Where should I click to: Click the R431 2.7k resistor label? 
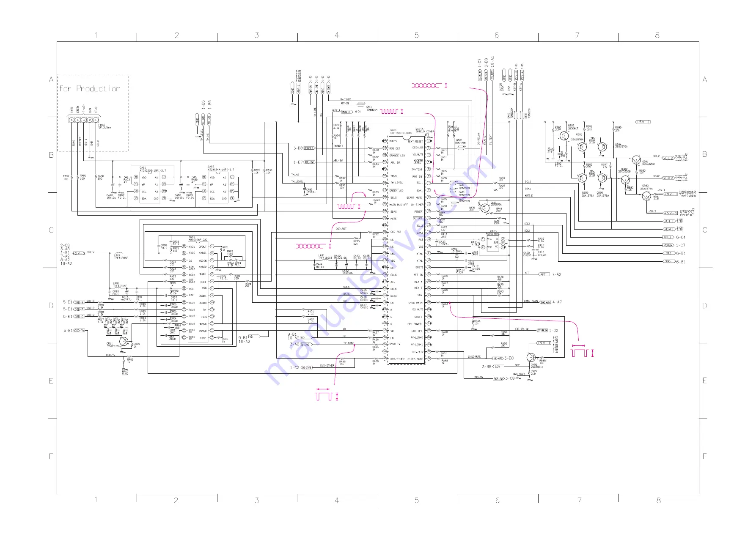[x=311, y=313]
